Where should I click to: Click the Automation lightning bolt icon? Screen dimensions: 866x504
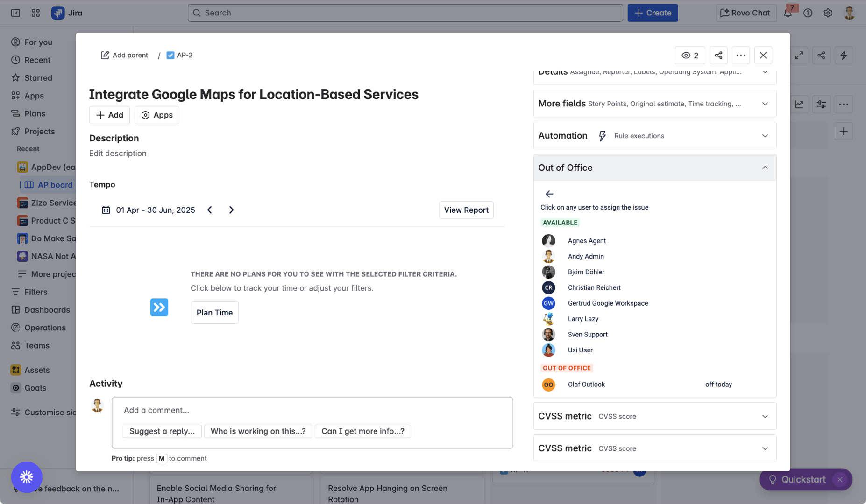pos(602,136)
